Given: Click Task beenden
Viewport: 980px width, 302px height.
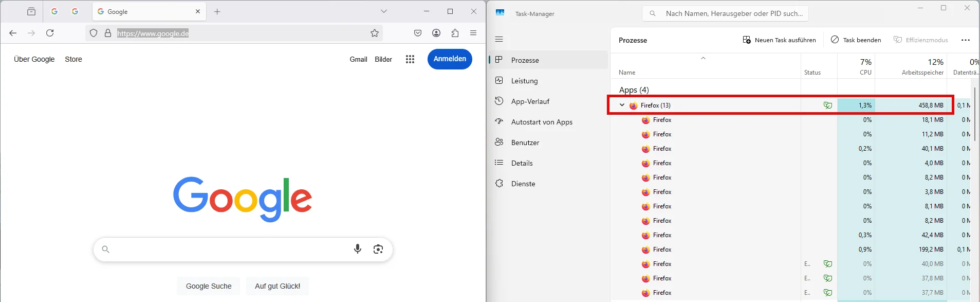Looking at the screenshot, I should click(x=856, y=40).
